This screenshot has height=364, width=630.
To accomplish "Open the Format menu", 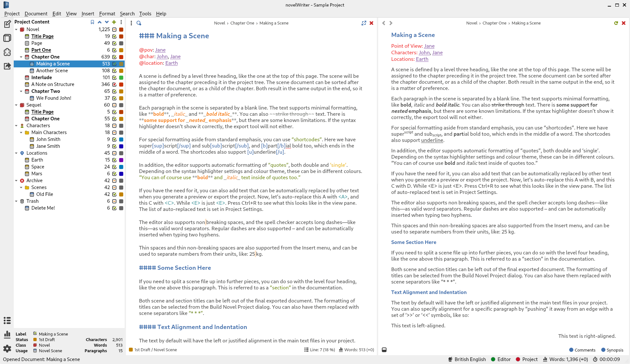I will [x=107, y=14].
